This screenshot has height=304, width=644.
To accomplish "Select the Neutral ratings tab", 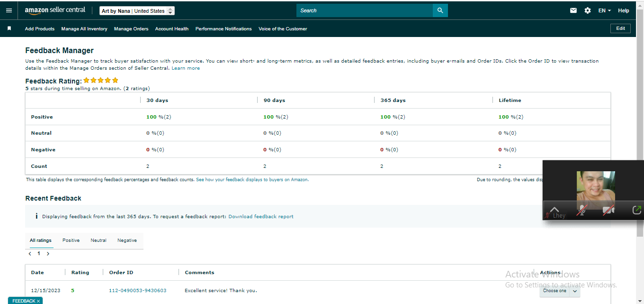I will point(98,240).
